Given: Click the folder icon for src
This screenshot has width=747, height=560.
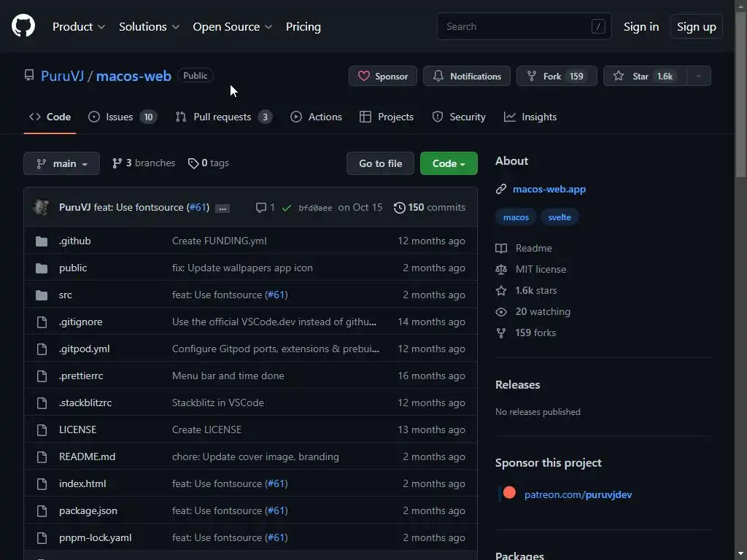Looking at the screenshot, I should coord(42,295).
